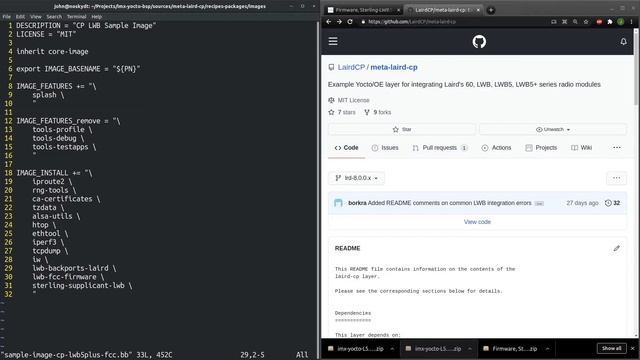Open the Extensions puzzle icon

(610, 22)
